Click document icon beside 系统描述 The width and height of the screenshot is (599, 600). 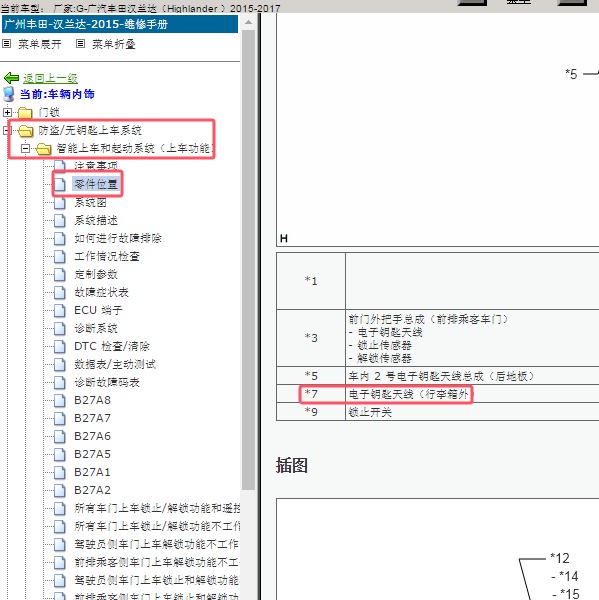coord(60,220)
